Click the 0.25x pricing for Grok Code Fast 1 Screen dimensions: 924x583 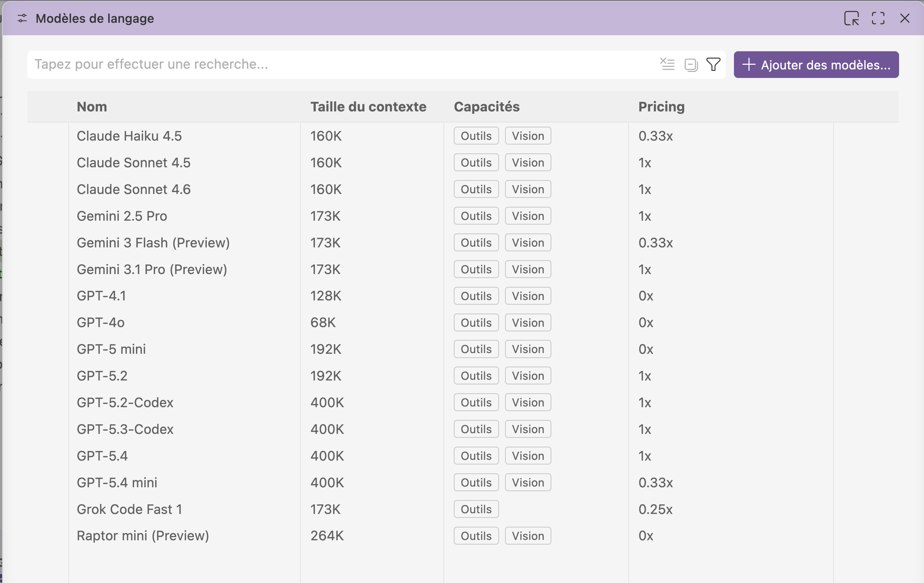pyautogui.click(x=655, y=509)
